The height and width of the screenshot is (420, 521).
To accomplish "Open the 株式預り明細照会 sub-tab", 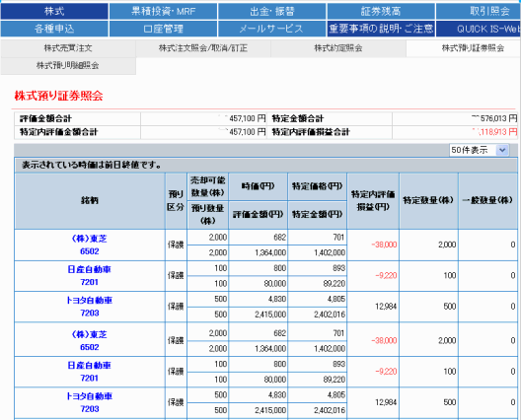I will click(68, 66).
